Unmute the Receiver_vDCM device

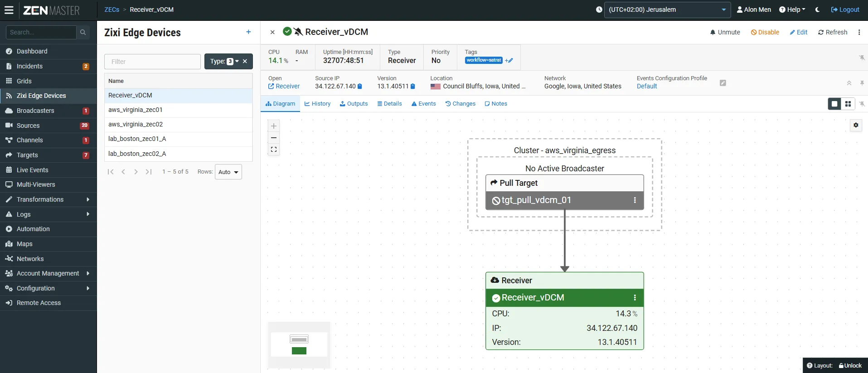[725, 32]
